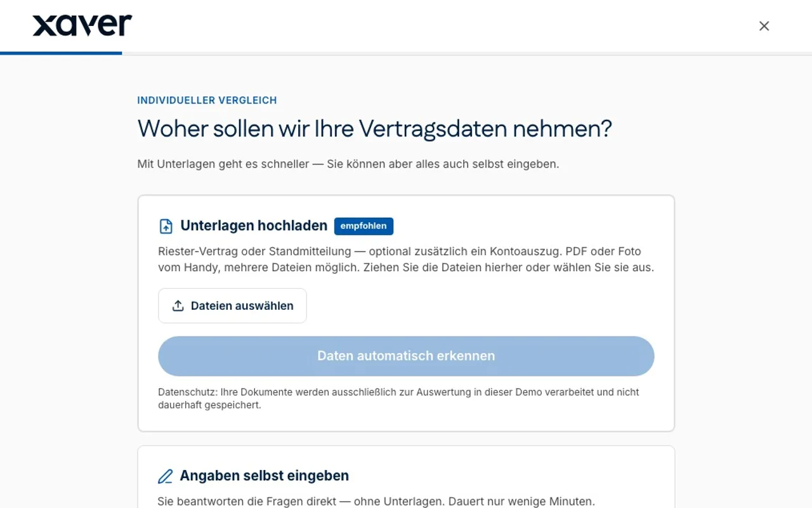The image size is (812, 508).
Task: Click the document upload icon beside Unterlagen hochladen
Action: coord(166,226)
